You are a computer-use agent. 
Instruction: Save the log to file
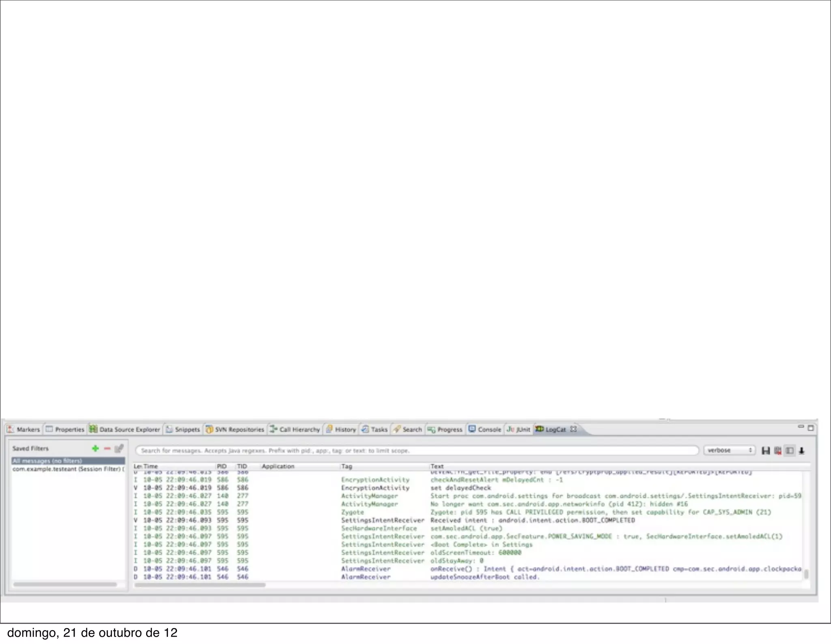pos(766,450)
